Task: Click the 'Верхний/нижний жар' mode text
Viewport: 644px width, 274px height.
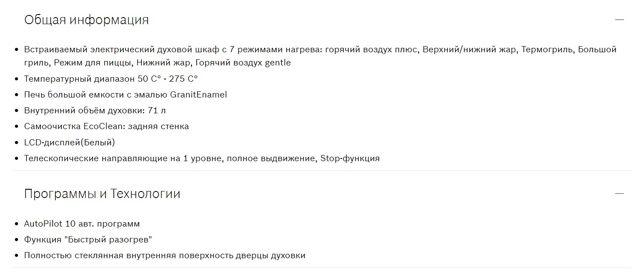Action: (x=469, y=50)
